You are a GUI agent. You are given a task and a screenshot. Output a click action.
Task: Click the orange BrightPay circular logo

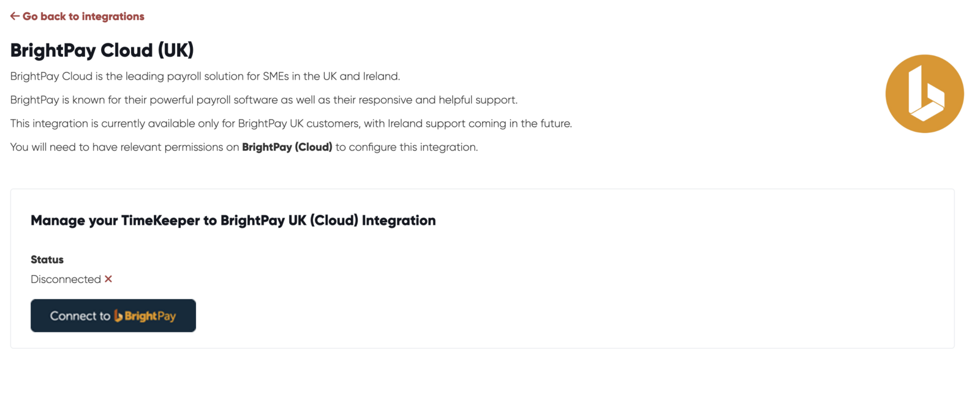(x=924, y=94)
